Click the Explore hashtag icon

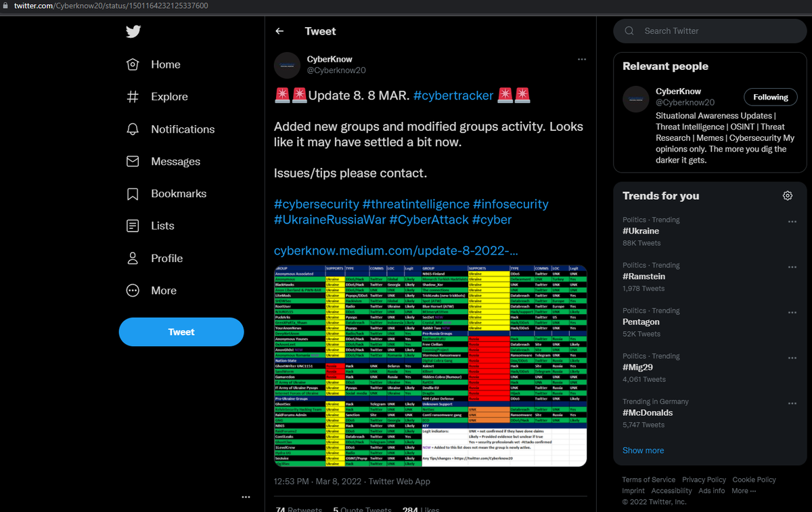coord(133,97)
